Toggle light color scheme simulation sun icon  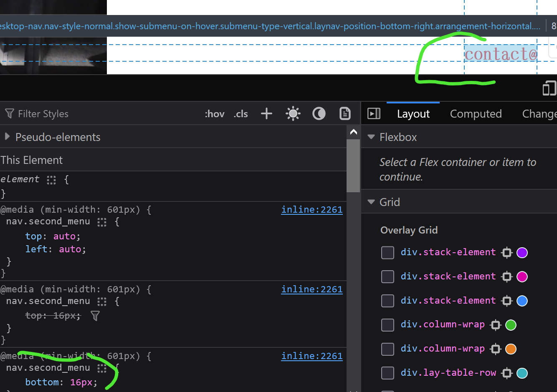point(293,114)
